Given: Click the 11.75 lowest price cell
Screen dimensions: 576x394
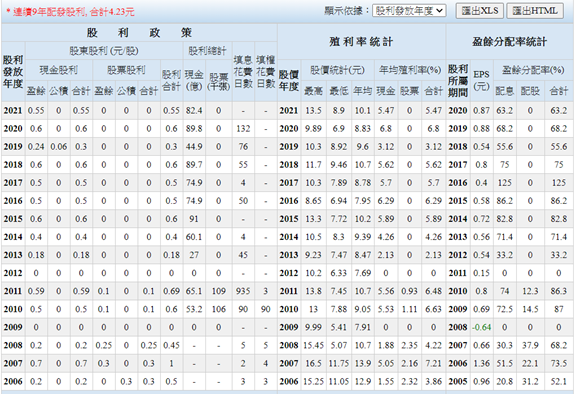Looking at the screenshot, I should 339,363.
